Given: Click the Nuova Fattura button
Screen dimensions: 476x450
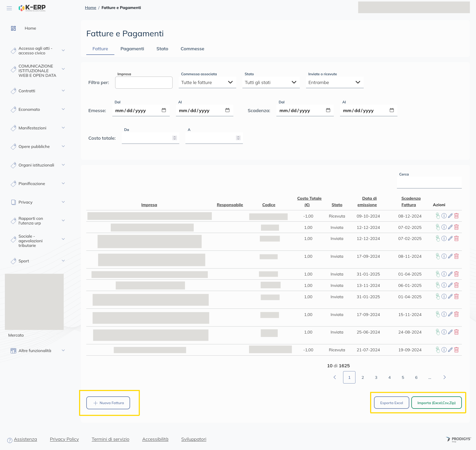Looking at the screenshot, I should coord(108,403).
